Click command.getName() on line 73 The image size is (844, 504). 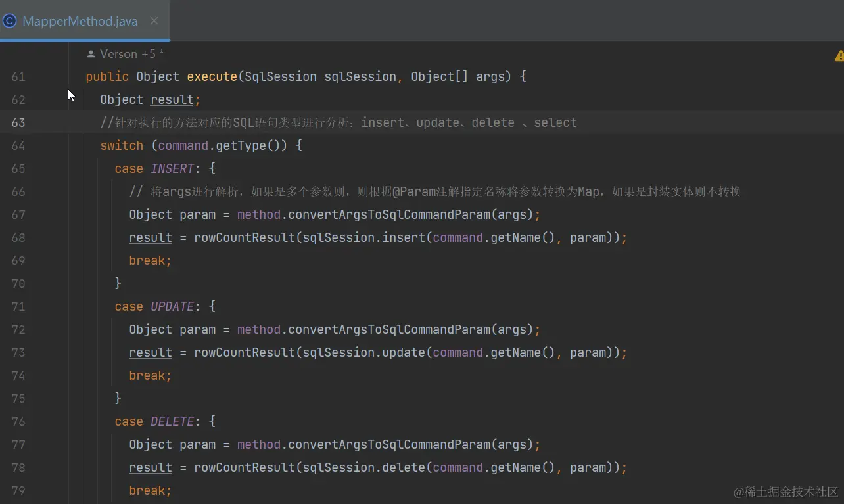[495, 353]
